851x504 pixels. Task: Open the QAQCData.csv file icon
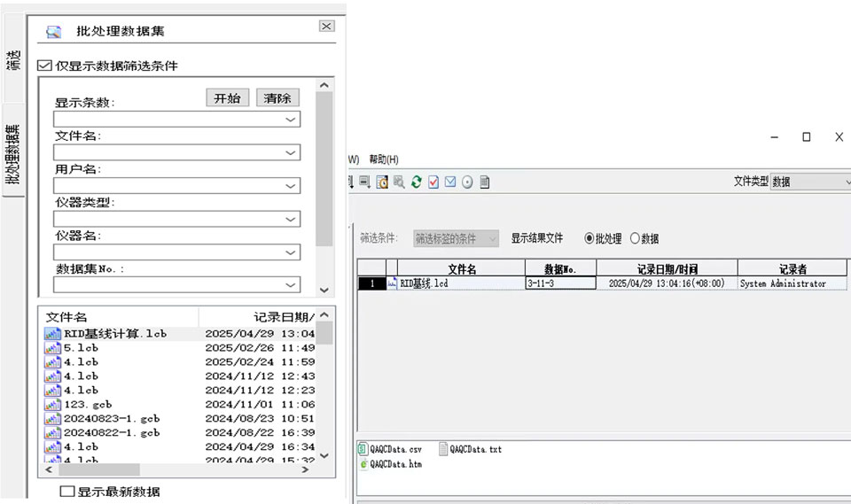pos(363,449)
